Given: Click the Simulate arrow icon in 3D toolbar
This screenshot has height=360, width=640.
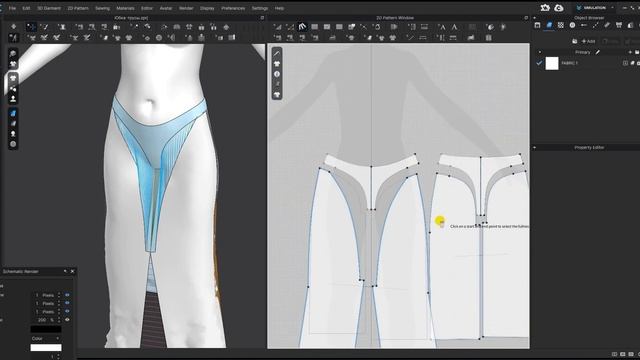Looking at the screenshot, I should (x=13, y=27).
